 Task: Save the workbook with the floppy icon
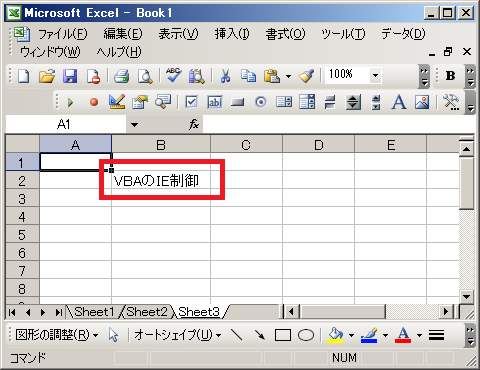tap(70, 76)
